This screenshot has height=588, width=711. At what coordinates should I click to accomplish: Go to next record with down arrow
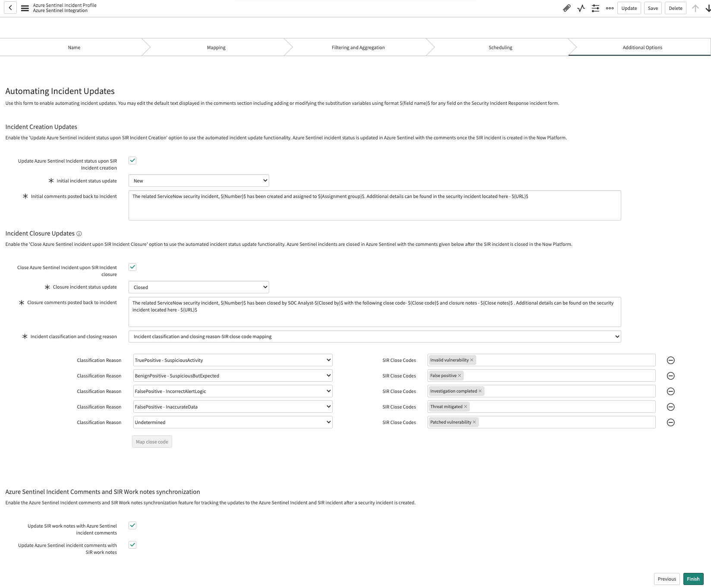[708, 8]
